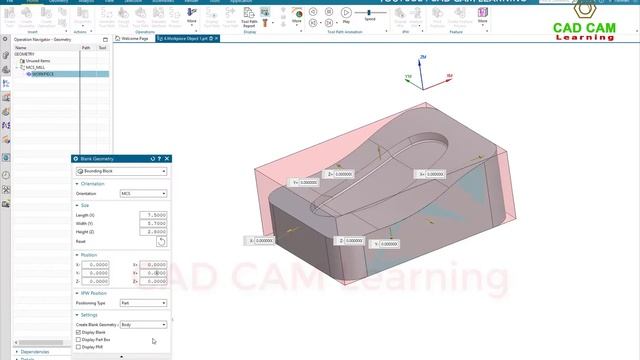Click the orange tool display icon
640x360 pixels.
(x=265, y=23)
